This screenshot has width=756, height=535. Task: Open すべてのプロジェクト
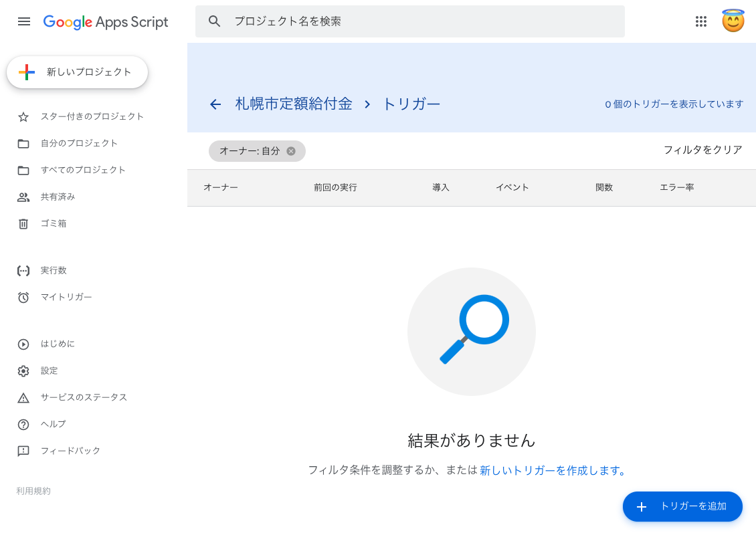point(83,170)
